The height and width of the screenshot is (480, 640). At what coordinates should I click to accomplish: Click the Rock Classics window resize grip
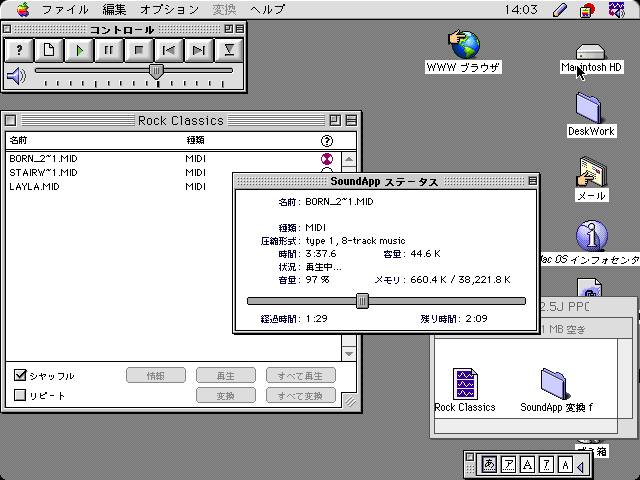[349, 402]
